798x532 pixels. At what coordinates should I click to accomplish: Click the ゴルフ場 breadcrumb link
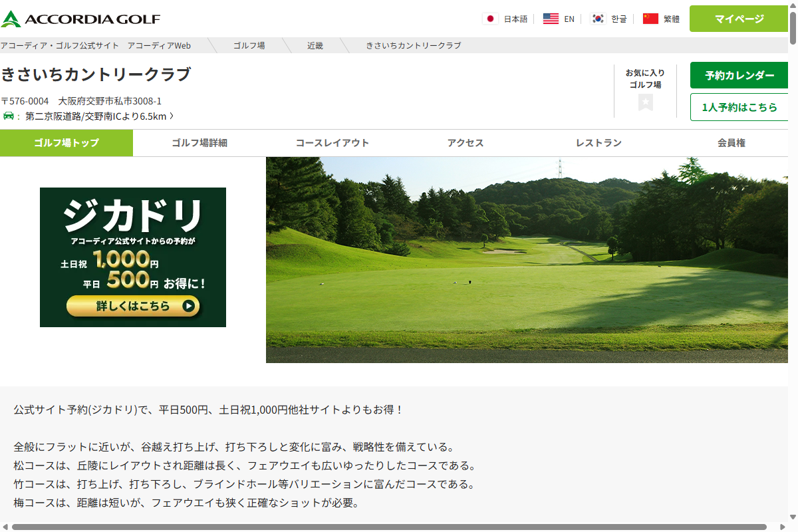[249, 45]
